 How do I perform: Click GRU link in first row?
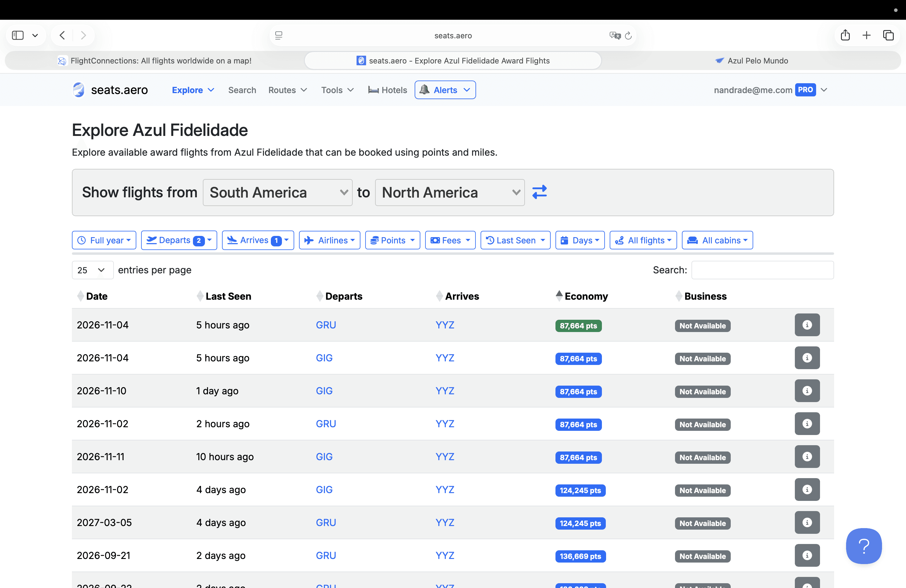click(x=326, y=325)
